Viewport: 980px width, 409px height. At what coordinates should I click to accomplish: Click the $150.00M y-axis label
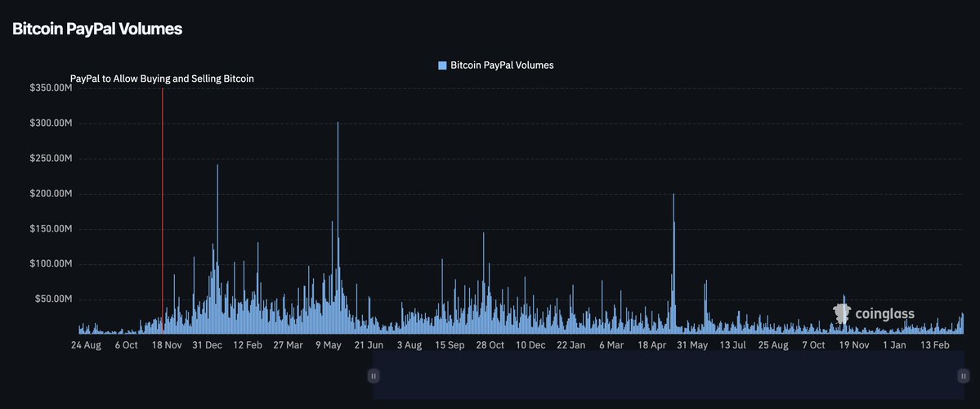click(51, 229)
